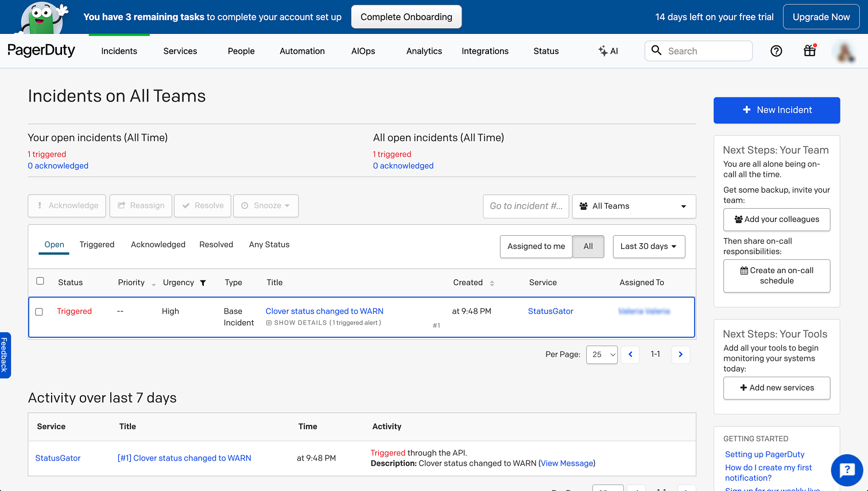Open How do I create first notification
This screenshot has width=868, height=491.
pos(768,473)
